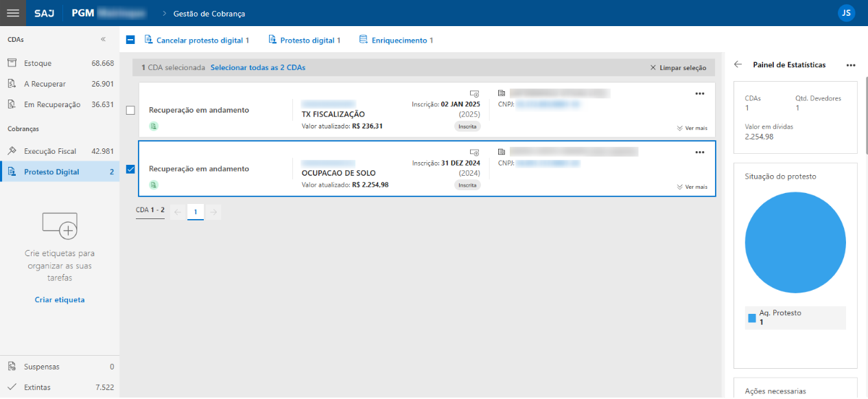Select Estoque in the CDAs sidebar
The height and width of the screenshot is (399, 868).
coord(37,63)
